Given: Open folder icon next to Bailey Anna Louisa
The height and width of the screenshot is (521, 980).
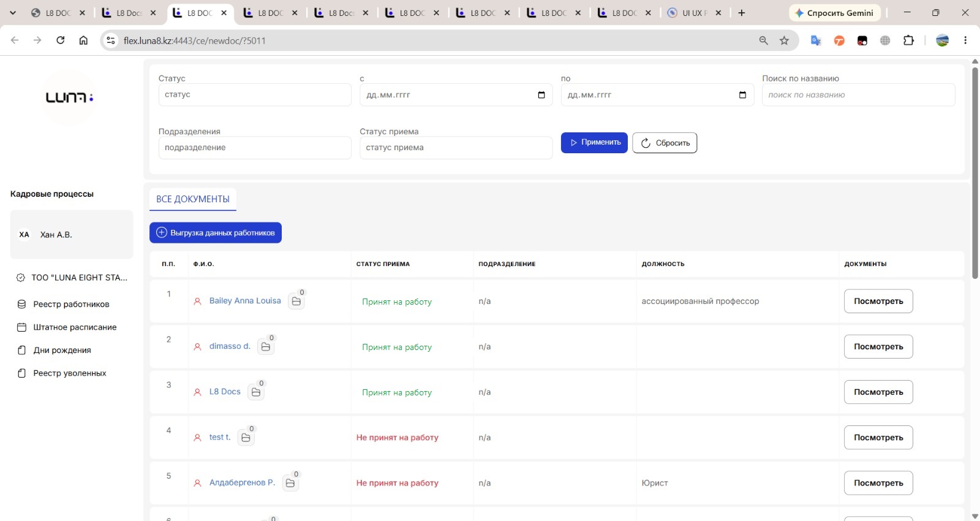Looking at the screenshot, I should (x=296, y=301).
